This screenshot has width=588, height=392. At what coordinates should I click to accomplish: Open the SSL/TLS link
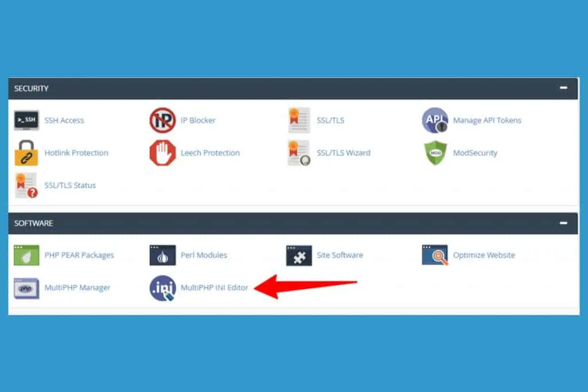[x=330, y=121]
